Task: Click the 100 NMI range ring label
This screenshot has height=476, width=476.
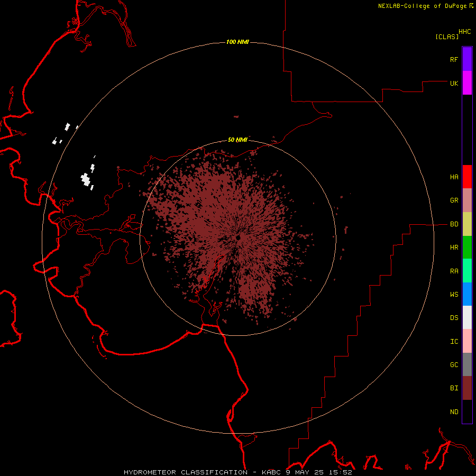Action: [237, 42]
